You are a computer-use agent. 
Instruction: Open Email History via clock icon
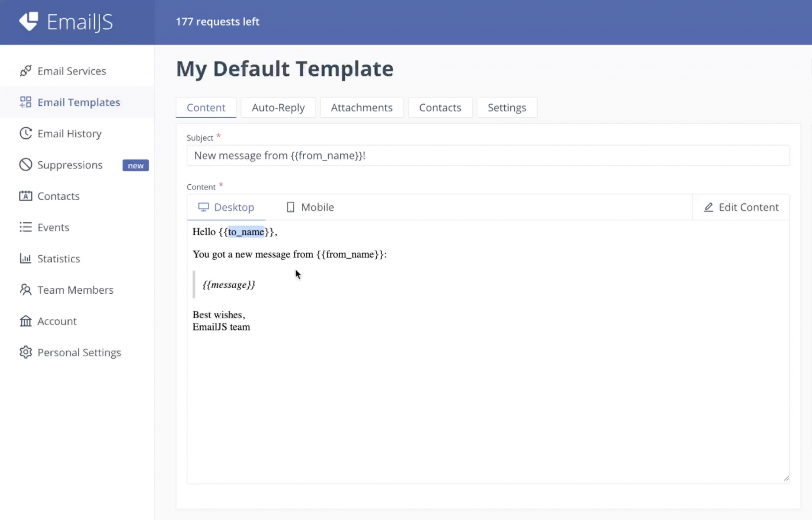click(25, 134)
